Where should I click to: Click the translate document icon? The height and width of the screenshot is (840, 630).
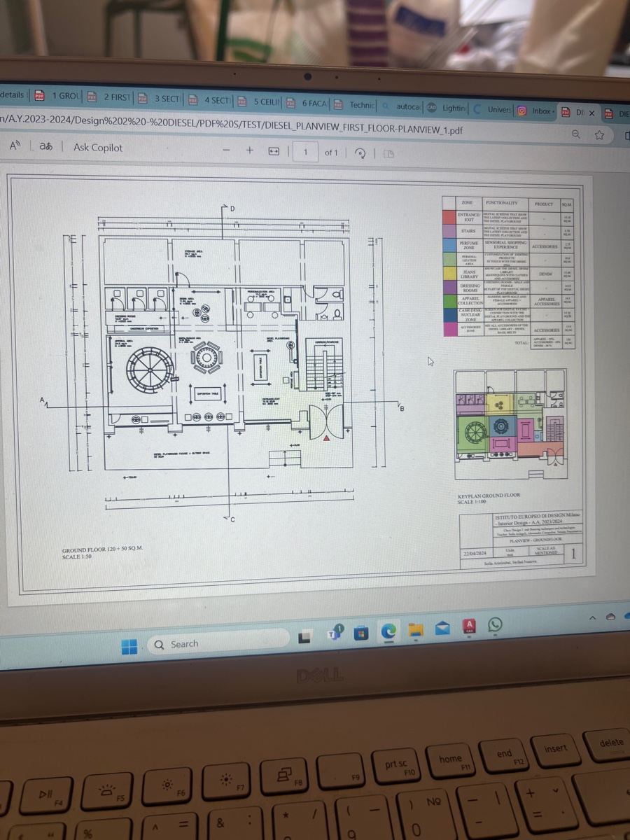point(45,147)
